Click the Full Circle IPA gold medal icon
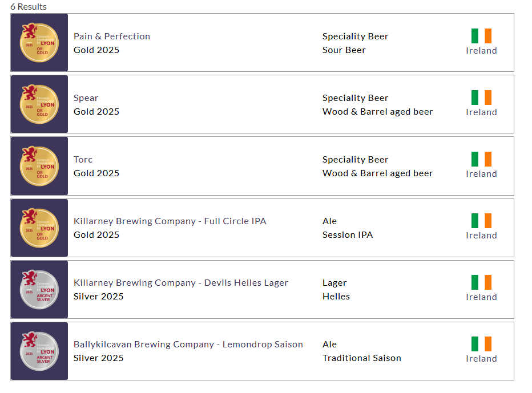This screenshot has width=532, height=393. tap(39, 228)
